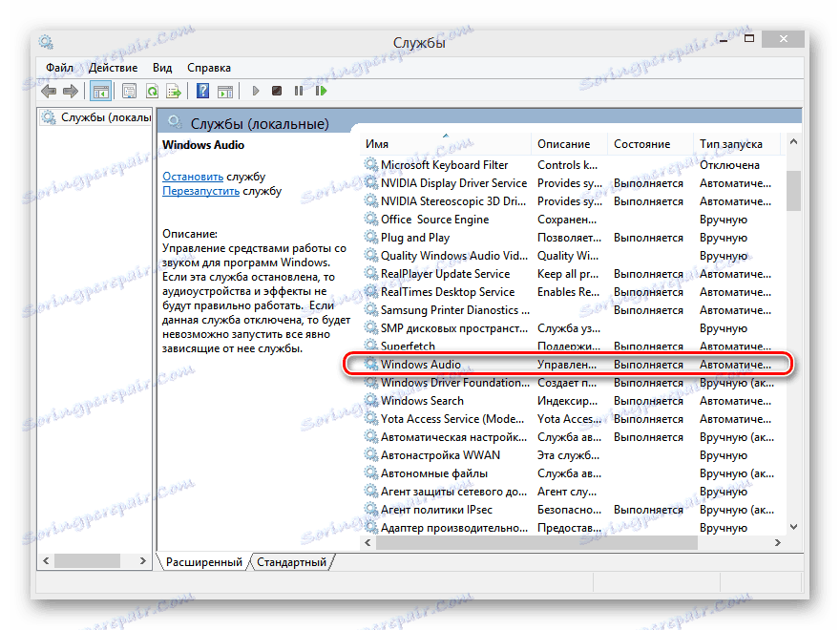840x630 pixels.
Task: Pause the selected service with the pause icon
Action: 300,91
